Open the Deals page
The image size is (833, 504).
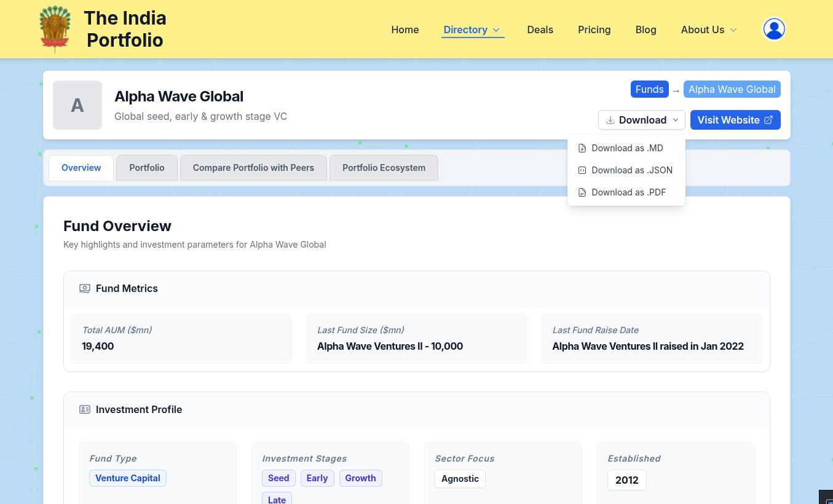click(x=540, y=30)
